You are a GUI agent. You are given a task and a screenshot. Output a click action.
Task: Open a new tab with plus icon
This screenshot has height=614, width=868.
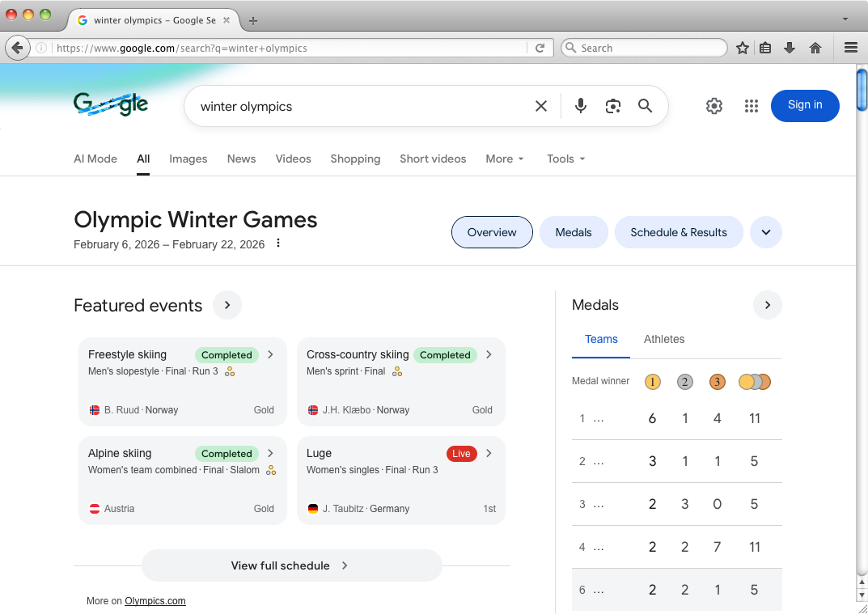pyautogui.click(x=253, y=21)
